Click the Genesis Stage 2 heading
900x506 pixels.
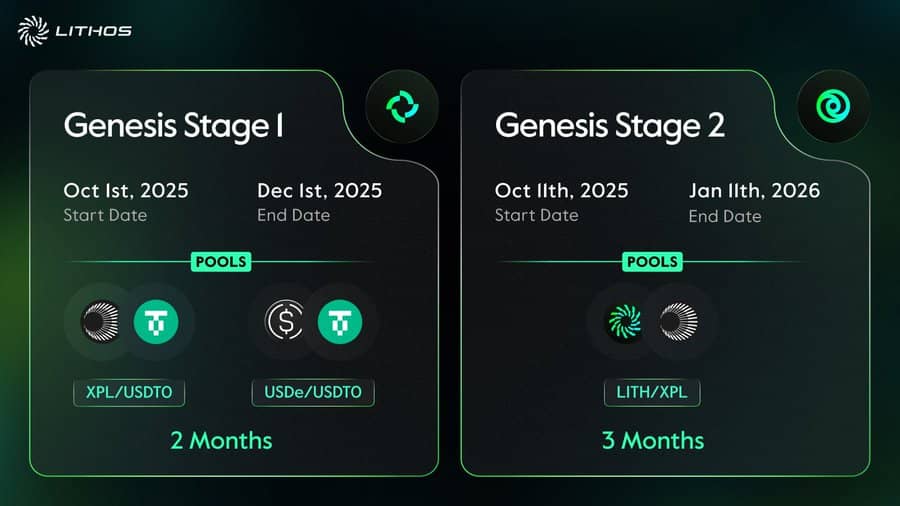610,126
